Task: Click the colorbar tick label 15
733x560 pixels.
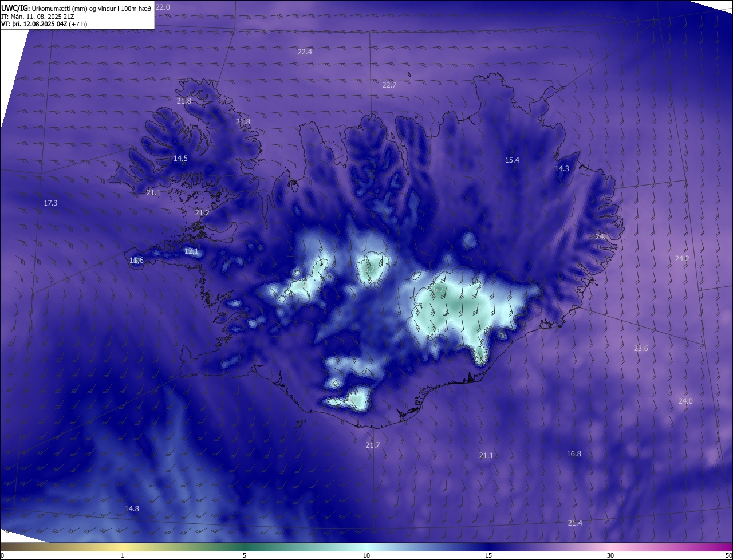Action: tap(488, 555)
